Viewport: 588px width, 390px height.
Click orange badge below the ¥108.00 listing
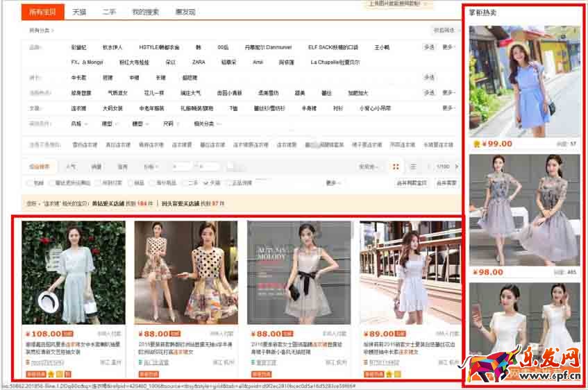click(x=35, y=374)
